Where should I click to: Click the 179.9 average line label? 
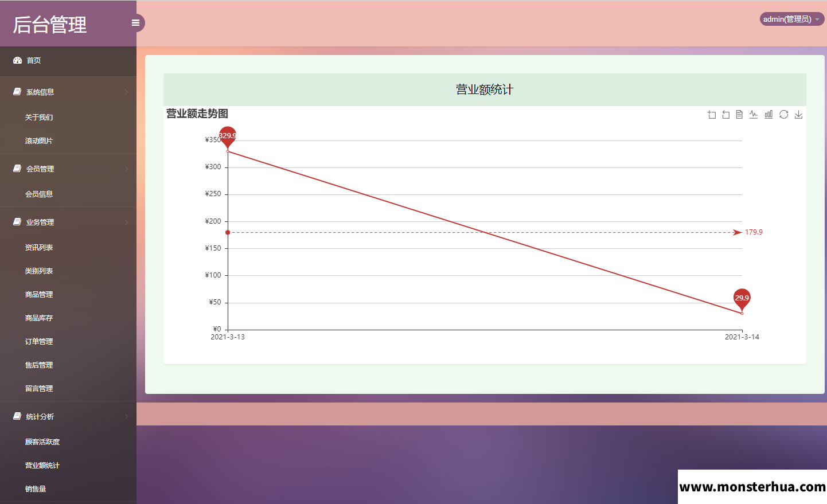[x=754, y=232]
